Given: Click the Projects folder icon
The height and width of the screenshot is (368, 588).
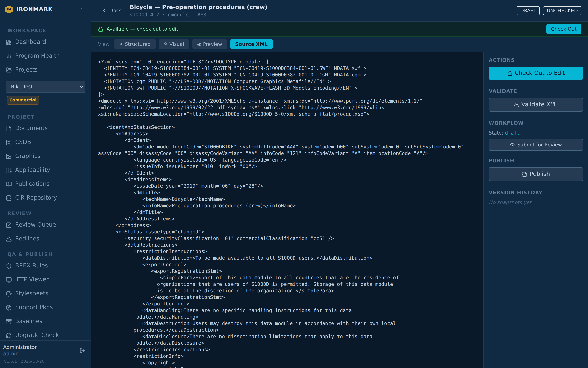Looking at the screenshot, I should (x=9, y=70).
